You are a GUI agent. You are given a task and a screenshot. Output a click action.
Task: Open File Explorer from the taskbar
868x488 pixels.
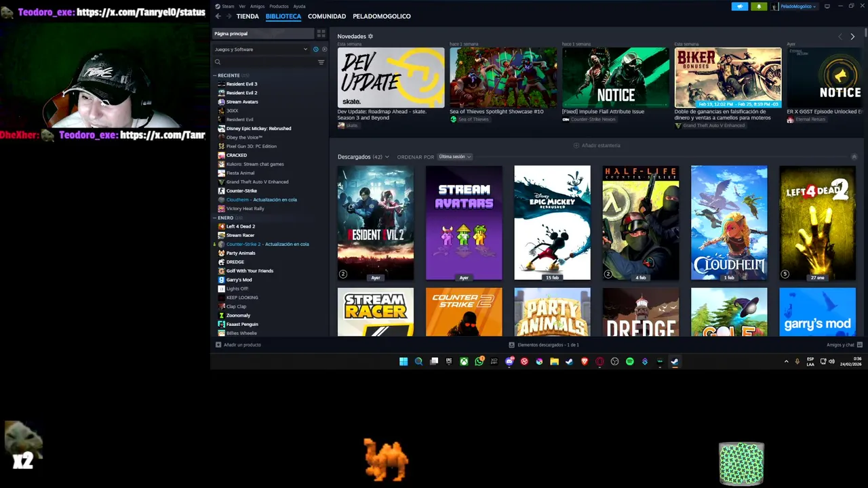[554, 361]
